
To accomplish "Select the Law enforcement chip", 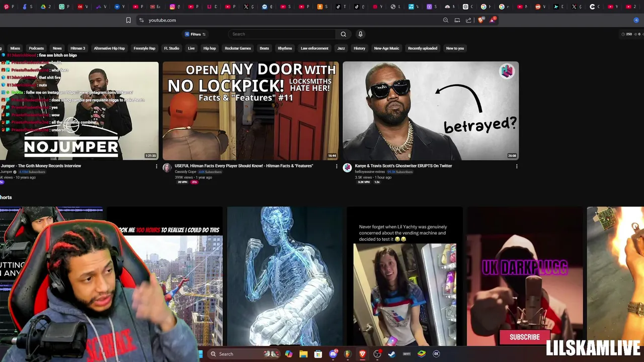I will coord(314,48).
